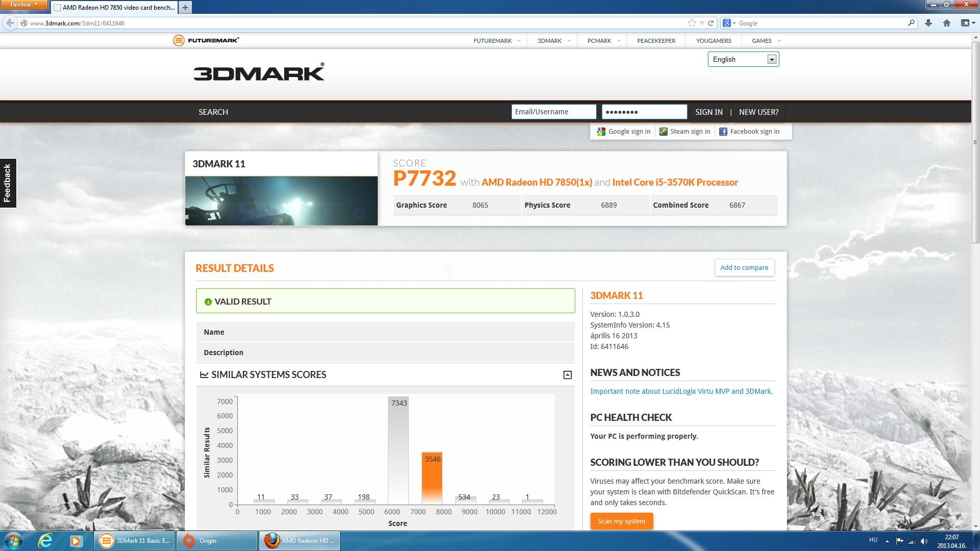The width and height of the screenshot is (980, 551).
Task: Click the Google sign in icon
Action: coord(601,132)
